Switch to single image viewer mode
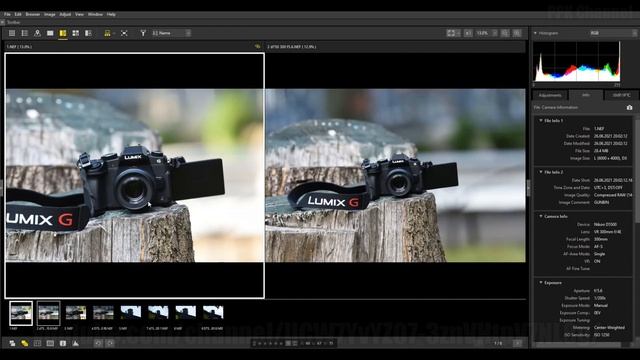 50,33
